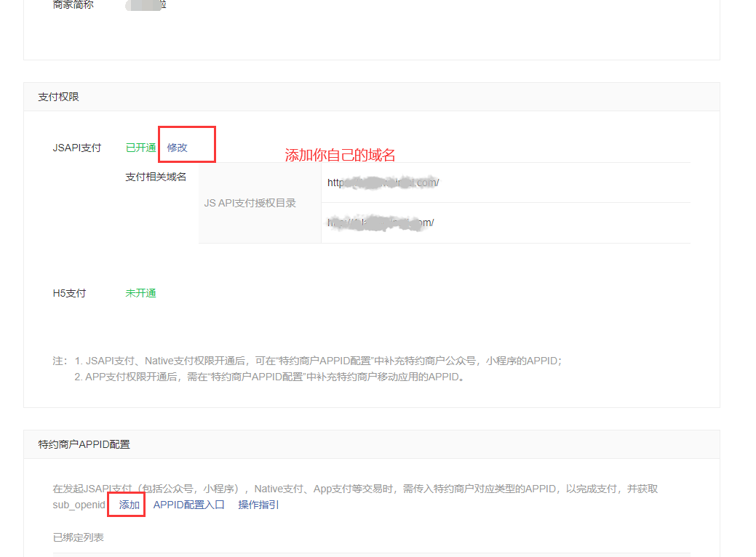Click the 添加 link next to sub_openid
This screenshot has width=756, height=557.
130,505
